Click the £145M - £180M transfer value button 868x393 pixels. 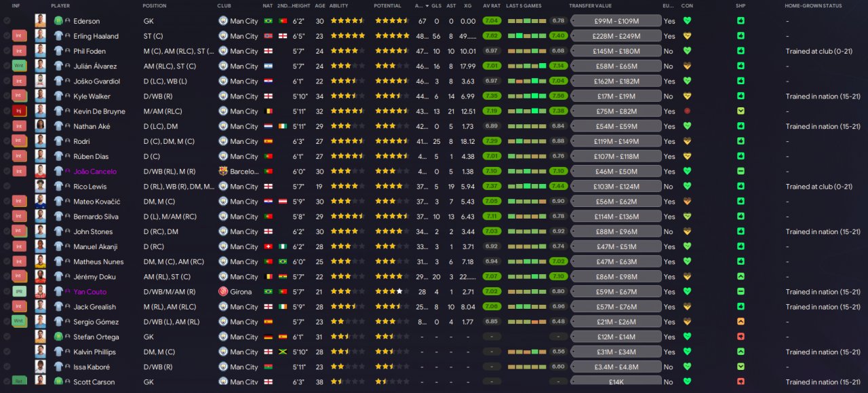pyautogui.click(x=616, y=51)
